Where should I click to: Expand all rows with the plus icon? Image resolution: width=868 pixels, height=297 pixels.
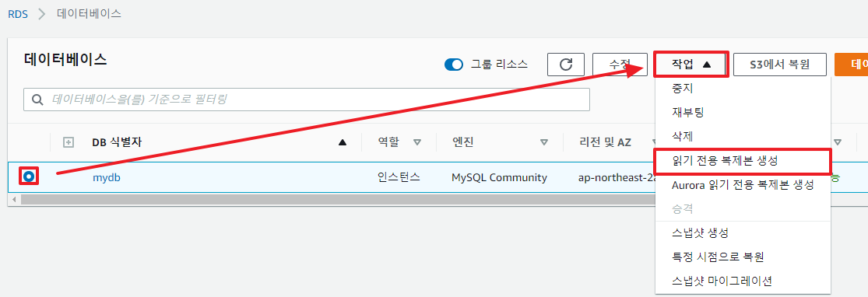pyautogui.click(x=68, y=143)
